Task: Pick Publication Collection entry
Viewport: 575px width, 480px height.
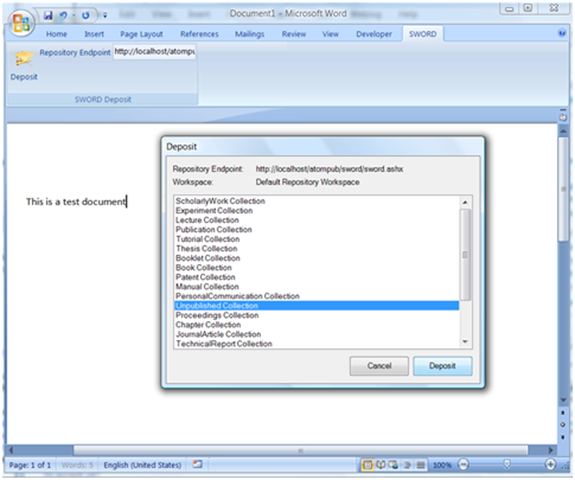Action: click(317, 230)
